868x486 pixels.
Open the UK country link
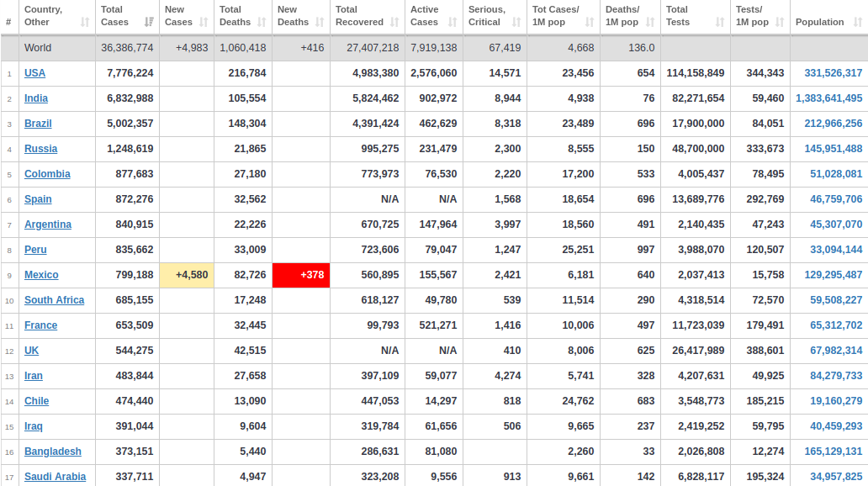point(32,351)
